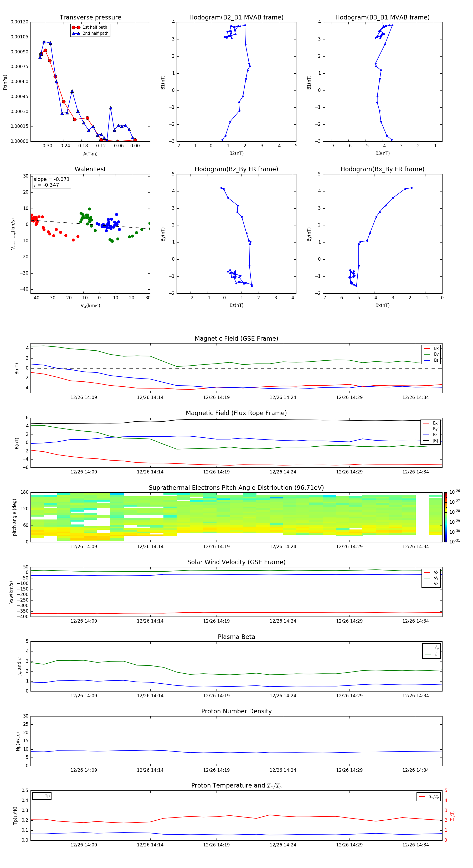This screenshot has height=868, width=473.
Task: Click the 'B3(nT)' x-axis label
Action: coord(382,153)
